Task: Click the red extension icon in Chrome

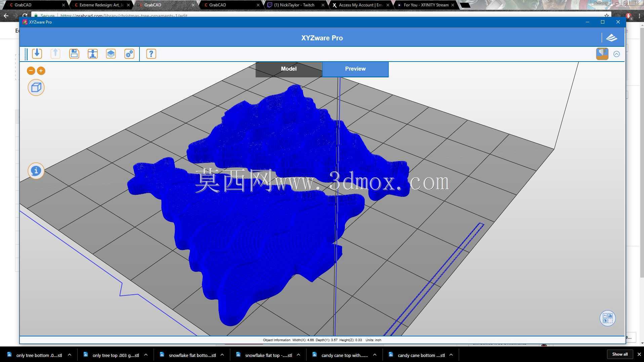Action: coord(629,16)
